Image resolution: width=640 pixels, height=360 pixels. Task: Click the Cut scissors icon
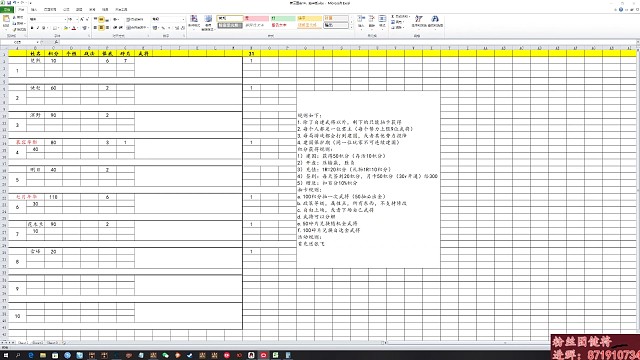pos(15,18)
